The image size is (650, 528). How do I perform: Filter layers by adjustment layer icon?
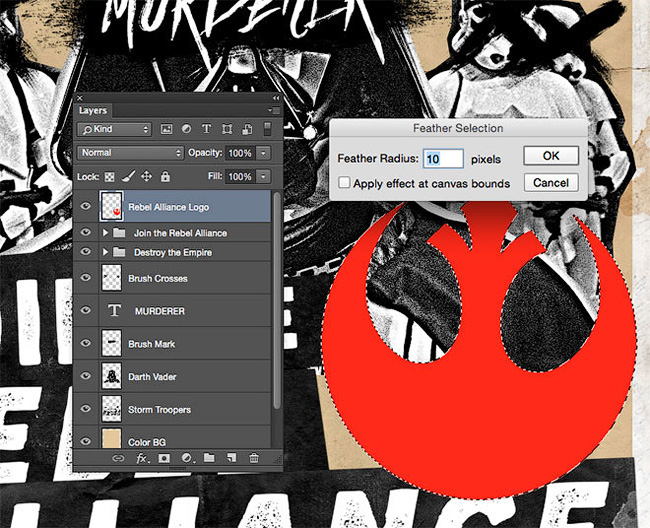(x=187, y=129)
